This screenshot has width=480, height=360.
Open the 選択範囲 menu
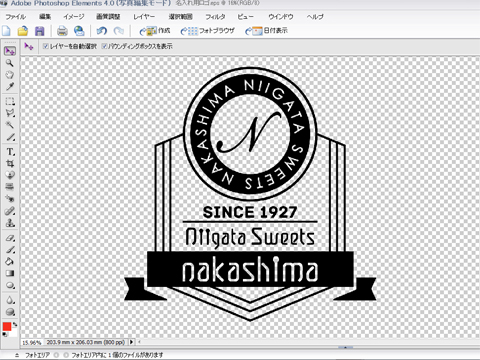click(180, 17)
